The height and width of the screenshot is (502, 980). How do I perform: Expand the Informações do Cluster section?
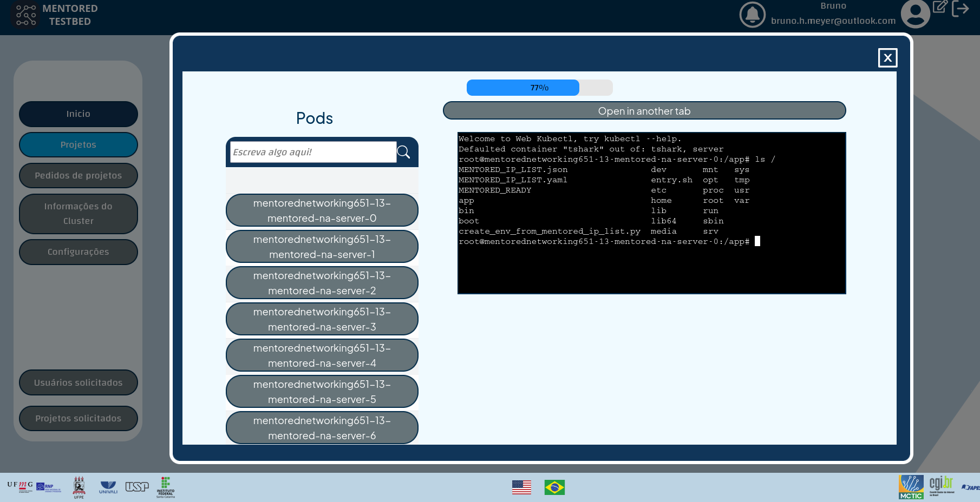coord(78,213)
